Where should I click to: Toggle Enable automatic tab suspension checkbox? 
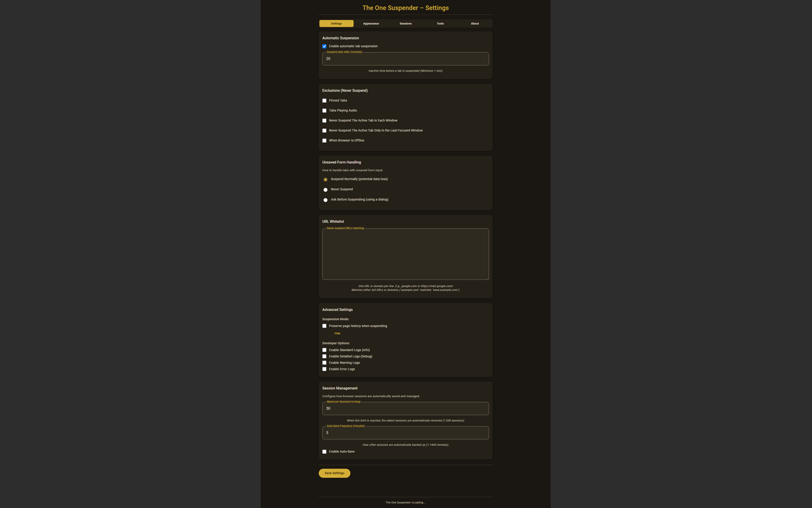pyautogui.click(x=324, y=46)
